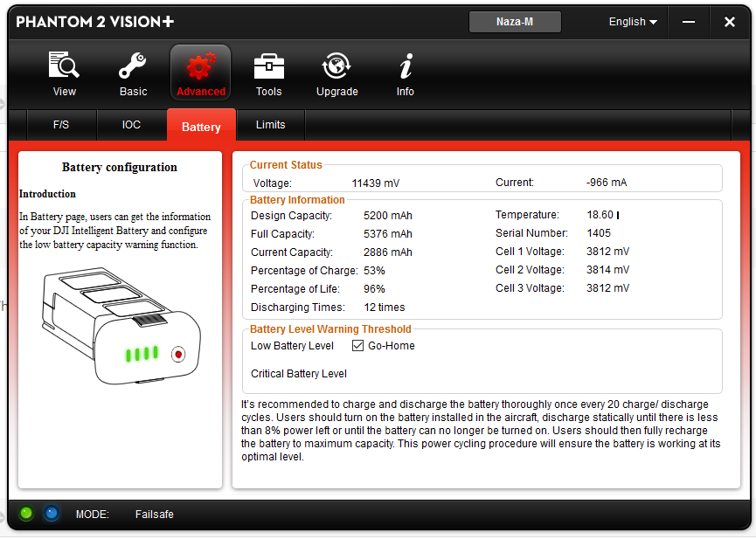Click the Battery Information group title
This screenshot has height=539, width=756.
pyautogui.click(x=297, y=199)
